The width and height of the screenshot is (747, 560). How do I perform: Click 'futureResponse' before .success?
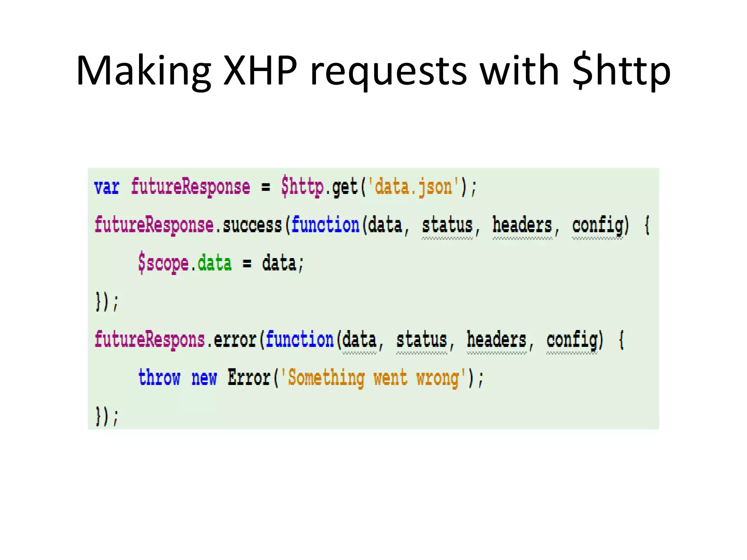154,225
